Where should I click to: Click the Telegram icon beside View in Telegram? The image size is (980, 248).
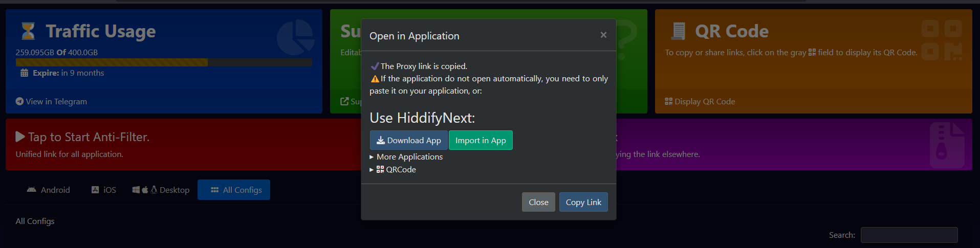[x=19, y=101]
